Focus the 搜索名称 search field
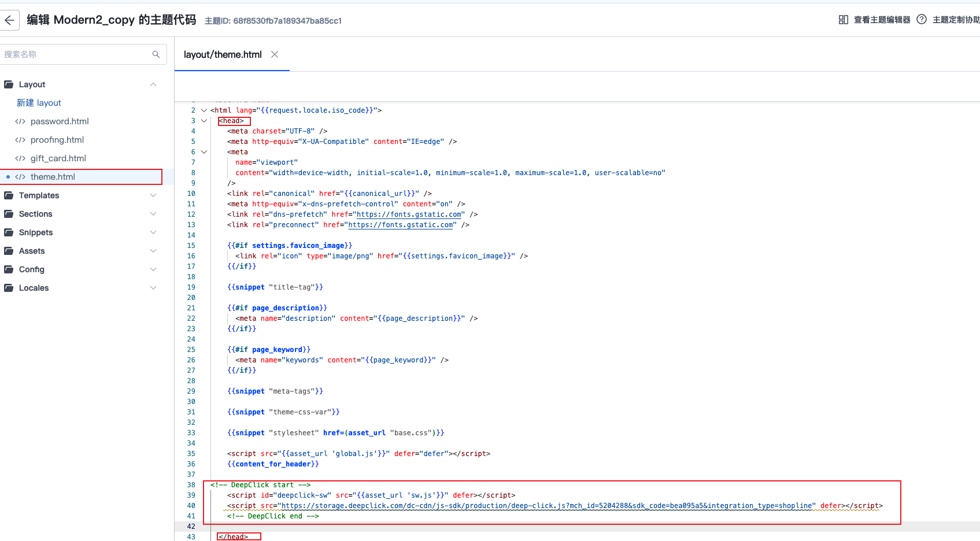Screen dimensions: 980x541 [75, 54]
